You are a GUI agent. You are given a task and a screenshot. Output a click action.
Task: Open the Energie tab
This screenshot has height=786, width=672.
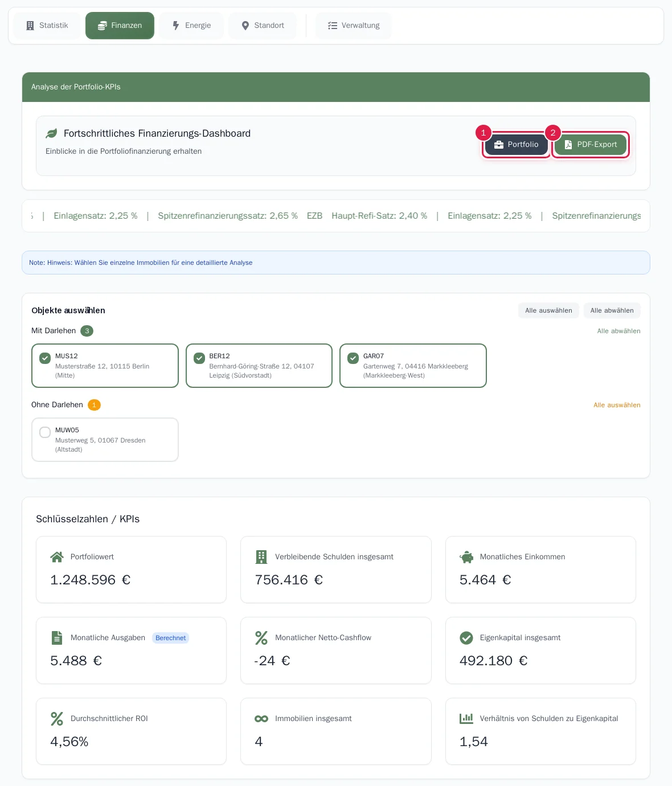(191, 26)
